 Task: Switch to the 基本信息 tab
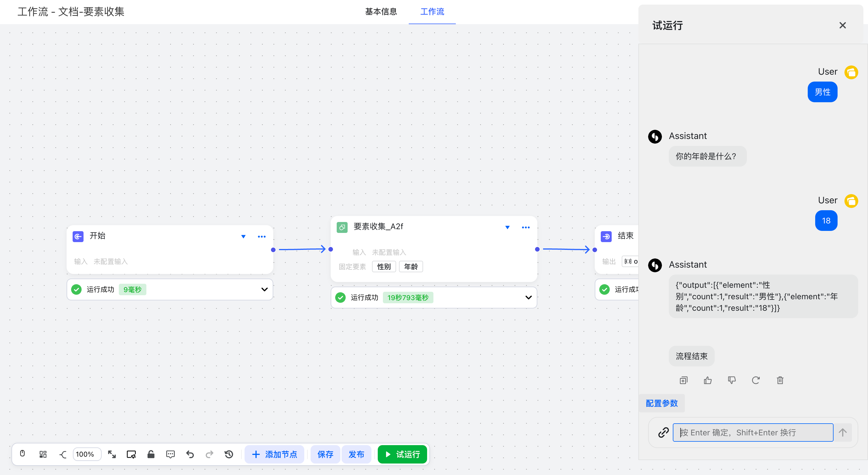[381, 12]
